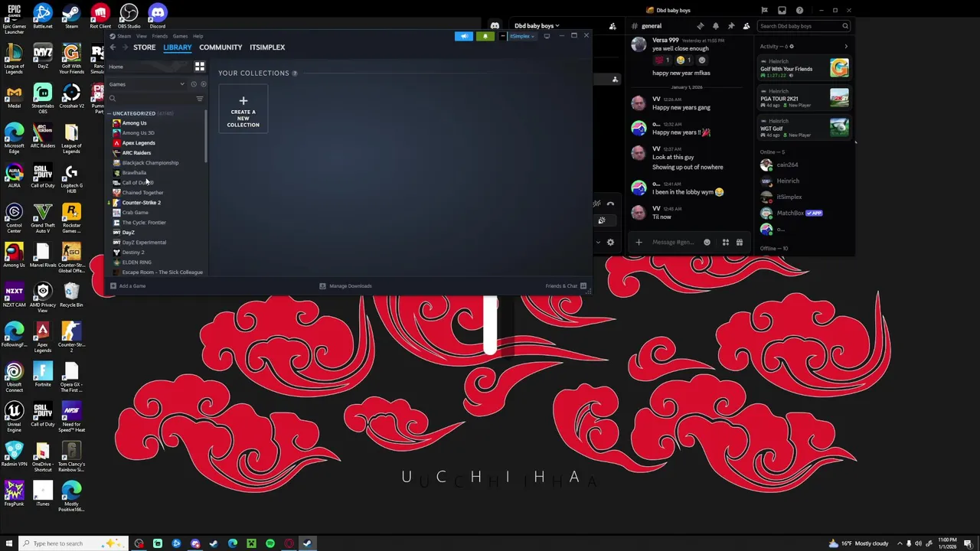
Task: Select Counter-Strike 2 in Steam library
Action: [x=141, y=203]
